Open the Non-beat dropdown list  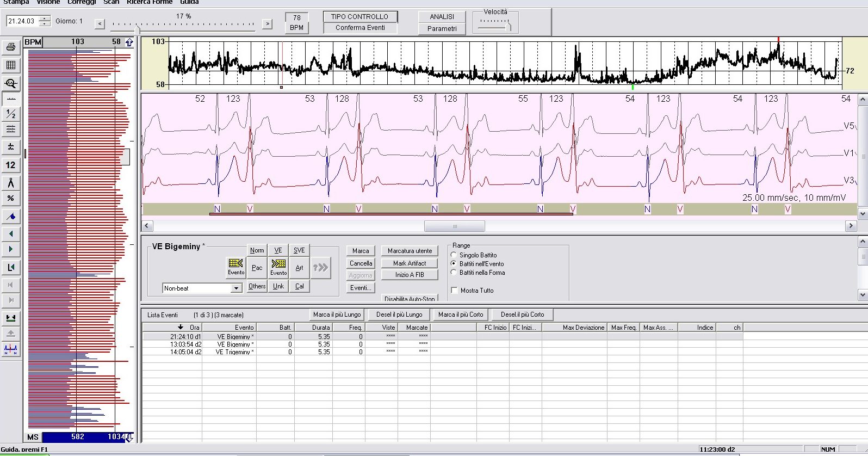[x=236, y=288]
